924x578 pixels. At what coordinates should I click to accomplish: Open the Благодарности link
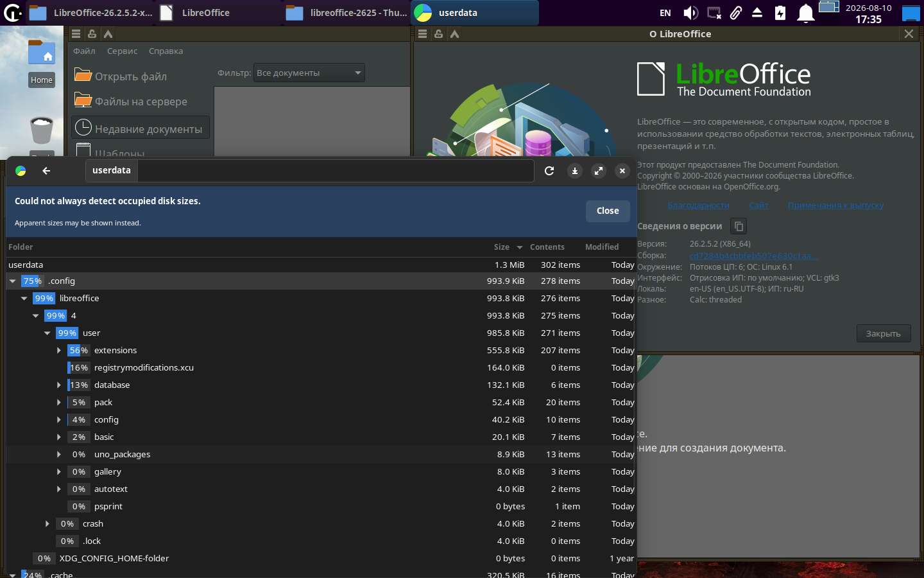698,206
